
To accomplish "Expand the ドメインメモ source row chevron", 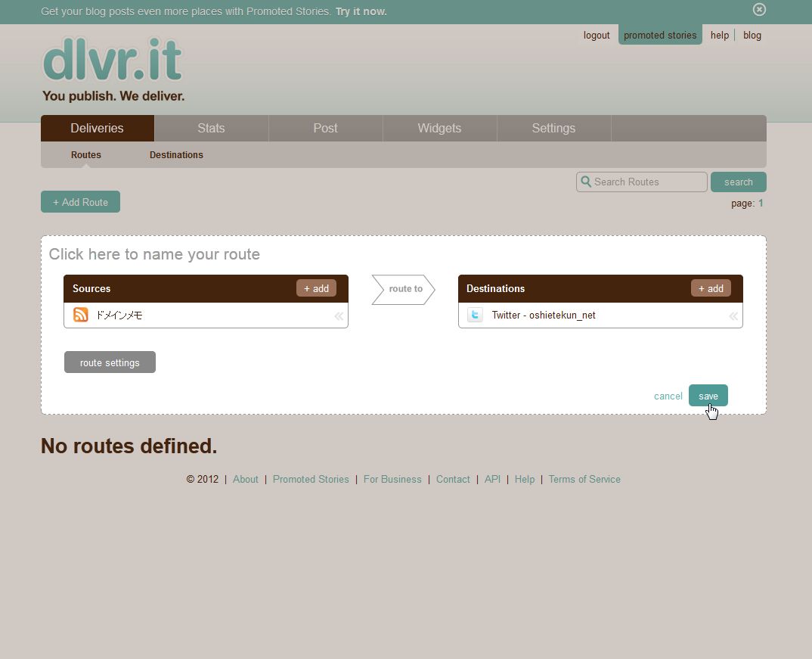I will coord(339,316).
